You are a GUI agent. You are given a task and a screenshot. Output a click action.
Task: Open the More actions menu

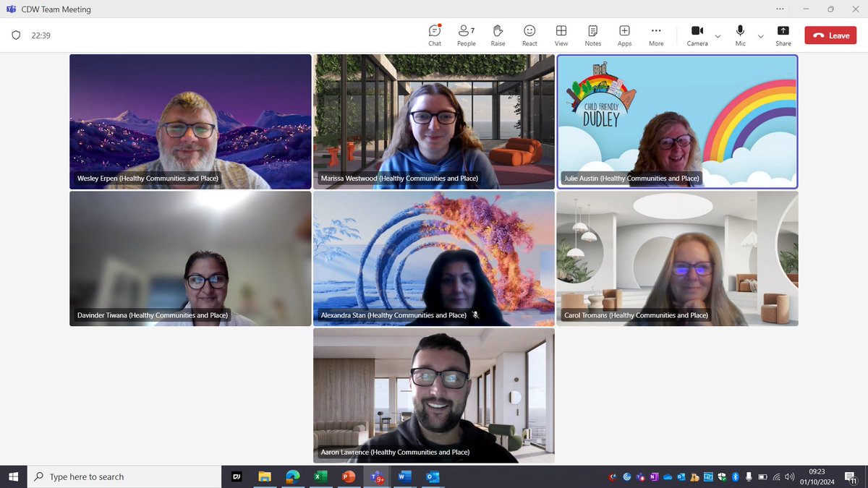[656, 35]
